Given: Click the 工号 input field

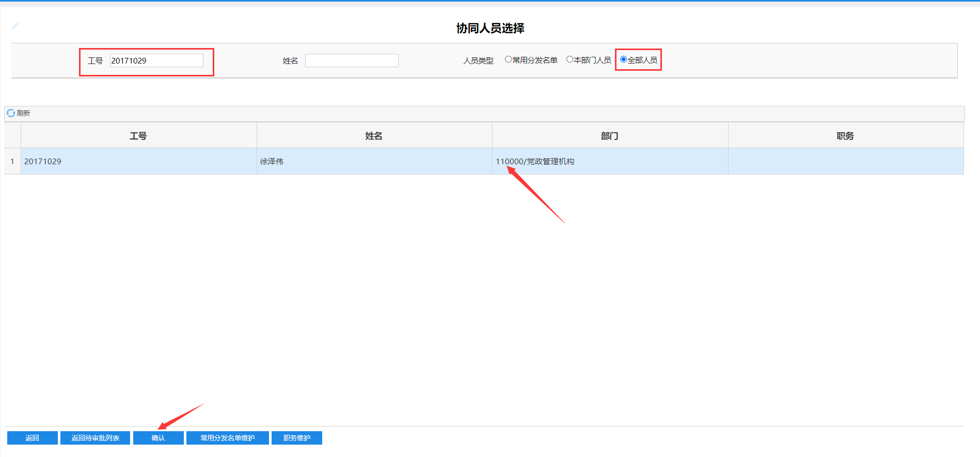Looking at the screenshot, I should (x=156, y=60).
